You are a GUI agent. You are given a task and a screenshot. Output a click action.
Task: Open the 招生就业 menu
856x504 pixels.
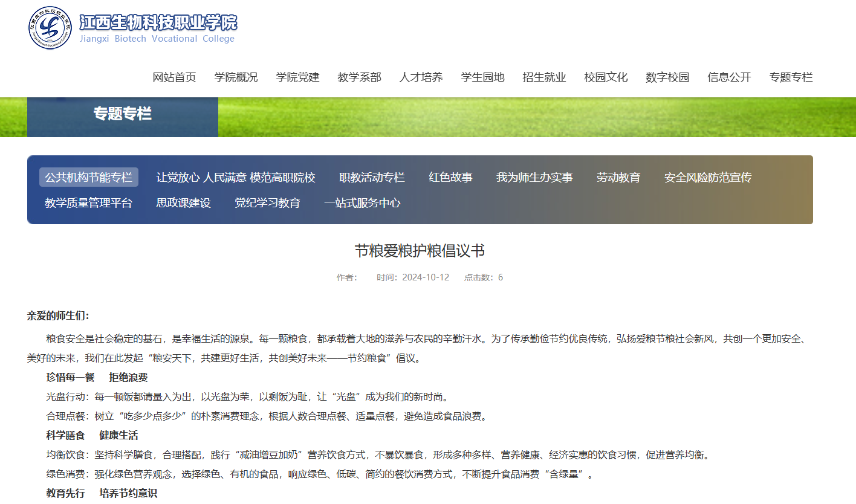pos(544,77)
